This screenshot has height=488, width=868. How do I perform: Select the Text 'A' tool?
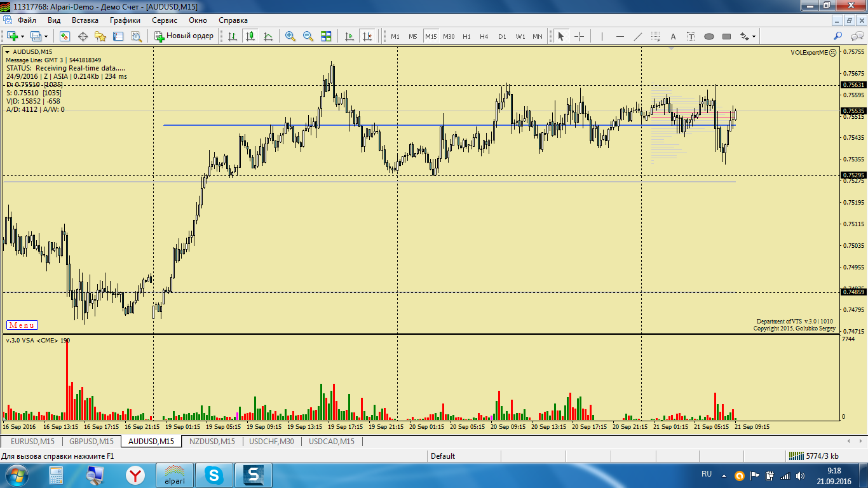point(673,36)
